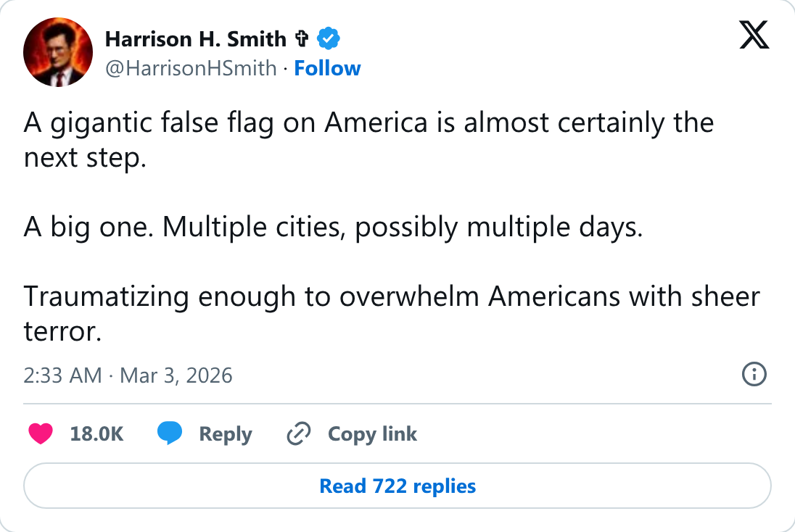Click the Copy link text label
795x532 pixels.
click(x=372, y=435)
